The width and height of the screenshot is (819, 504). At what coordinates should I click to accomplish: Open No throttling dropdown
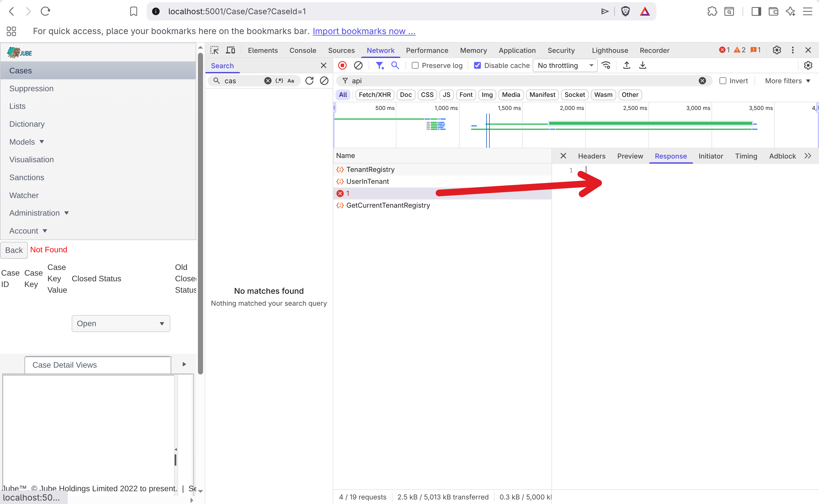coord(565,65)
